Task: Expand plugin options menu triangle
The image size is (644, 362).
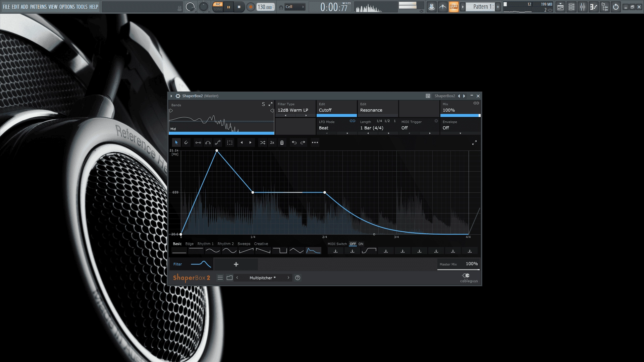Action: [x=171, y=96]
